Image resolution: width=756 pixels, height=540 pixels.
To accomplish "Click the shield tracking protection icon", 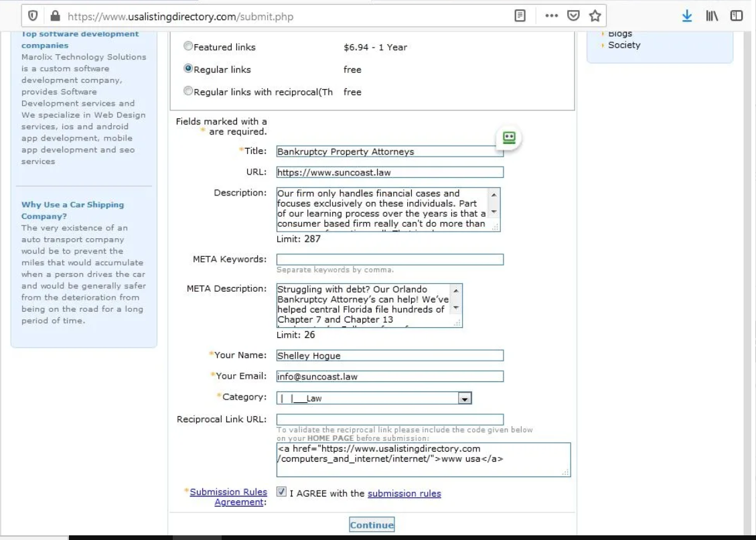I will 32,16.
